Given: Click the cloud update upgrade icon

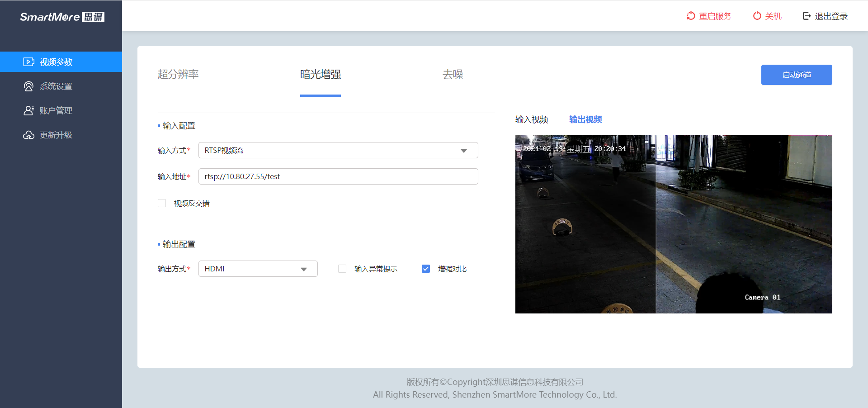Looking at the screenshot, I should pyautogui.click(x=28, y=135).
